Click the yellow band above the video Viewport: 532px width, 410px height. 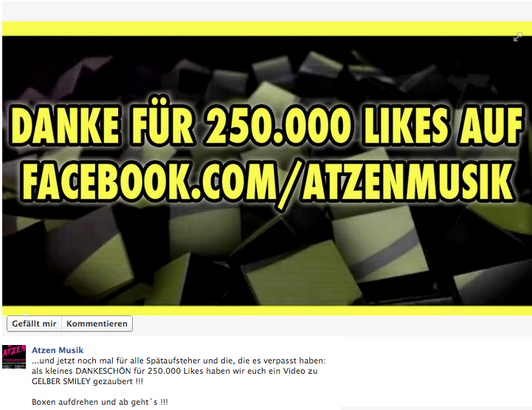click(x=266, y=29)
